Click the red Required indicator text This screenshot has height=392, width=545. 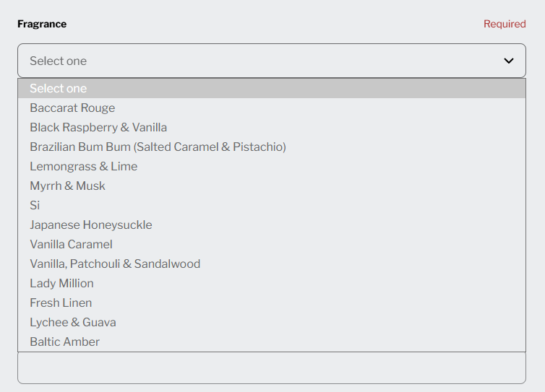pyautogui.click(x=505, y=24)
